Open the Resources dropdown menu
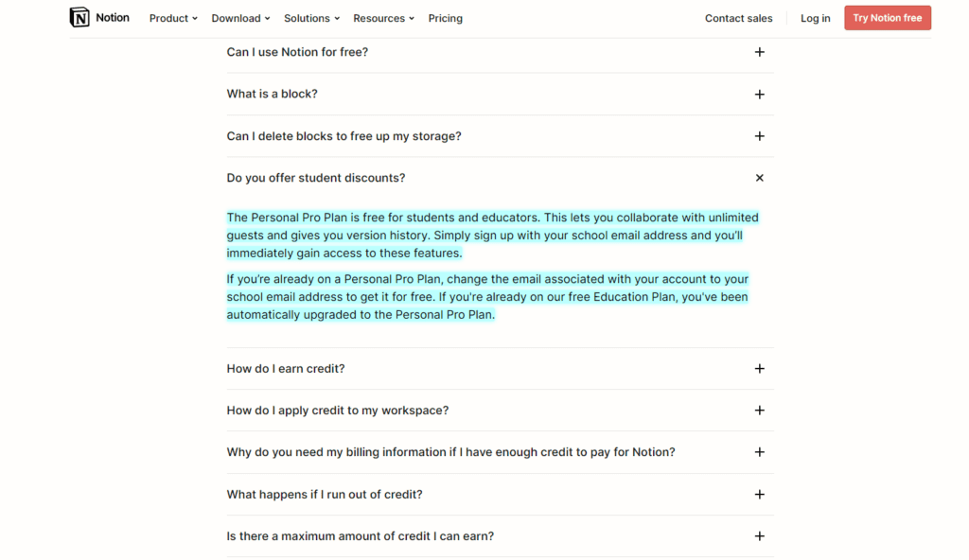 click(x=383, y=18)
